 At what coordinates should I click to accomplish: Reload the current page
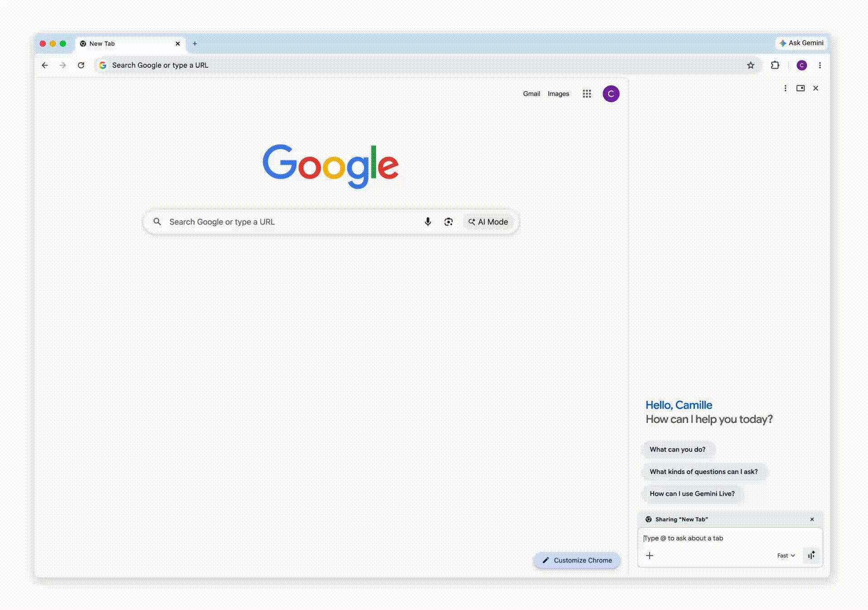pyautogui.click(x=81, y=65)
